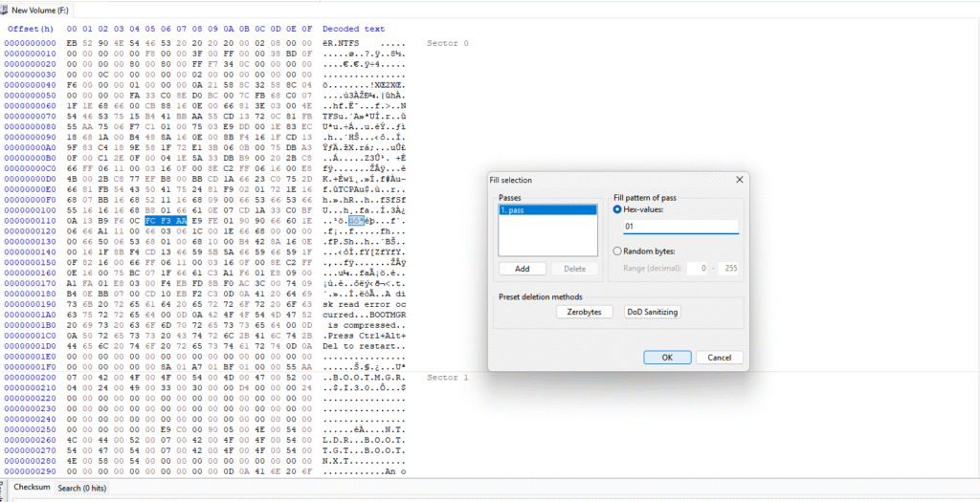Viewport: 980px width, 502px height.
Task: Click the Offset(h) column header
Action: pos(30,30)
